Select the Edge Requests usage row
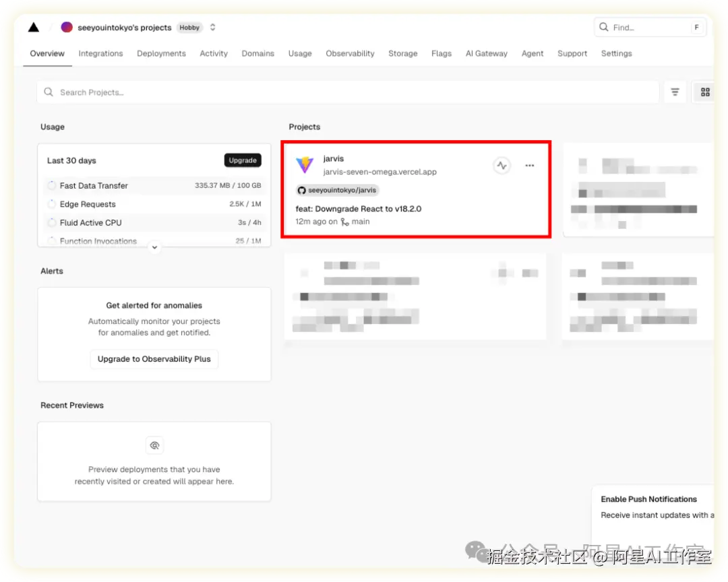This screenshot has width=728, height=582. pyautogui.click(x=154, y=204)
